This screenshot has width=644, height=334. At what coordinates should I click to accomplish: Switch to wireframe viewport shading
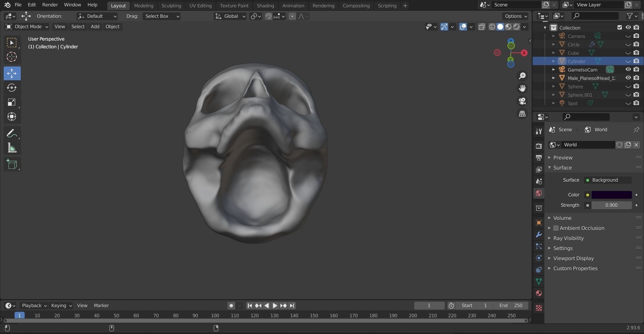point(492,27)
